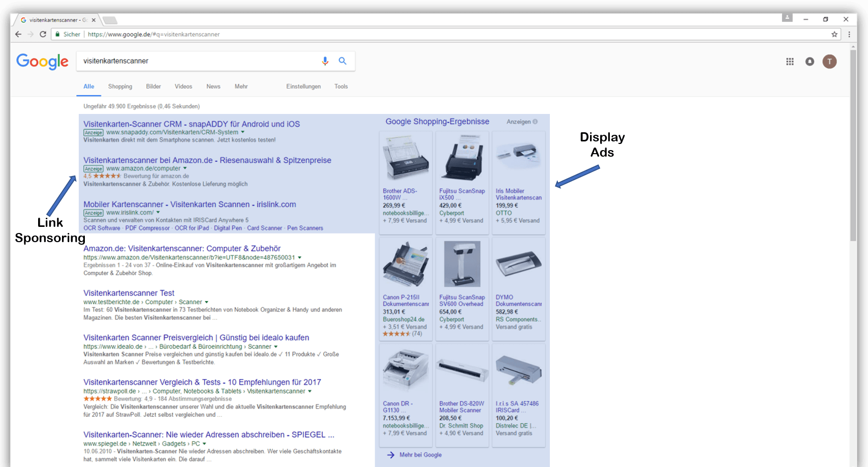Bookmark page with the star icon

834,35
